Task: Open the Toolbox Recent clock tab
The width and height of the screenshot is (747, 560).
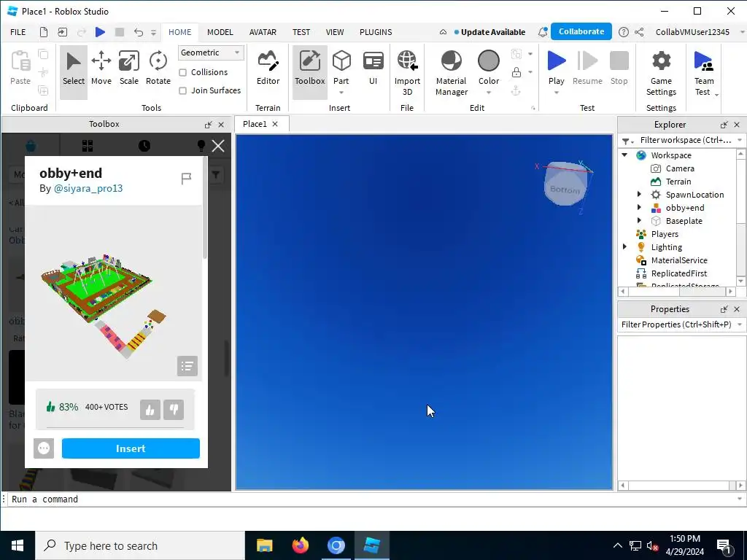Action: point(144,146)
